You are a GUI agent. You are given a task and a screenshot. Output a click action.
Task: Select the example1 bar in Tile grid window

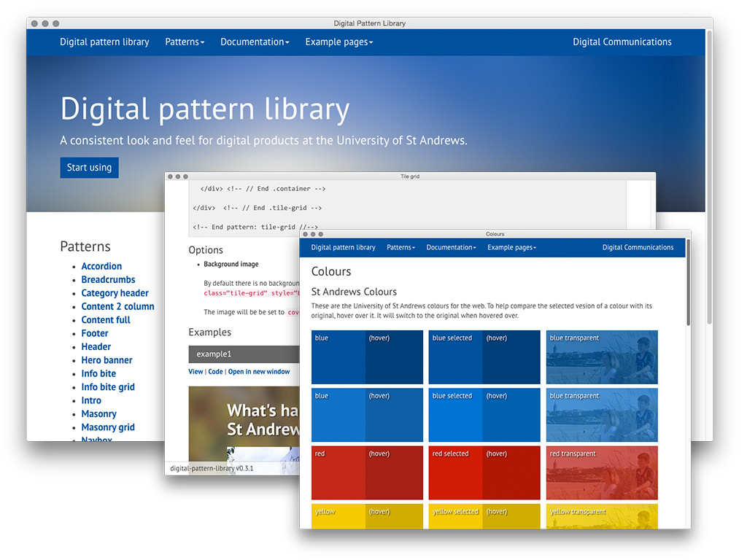tap(244, 354)
